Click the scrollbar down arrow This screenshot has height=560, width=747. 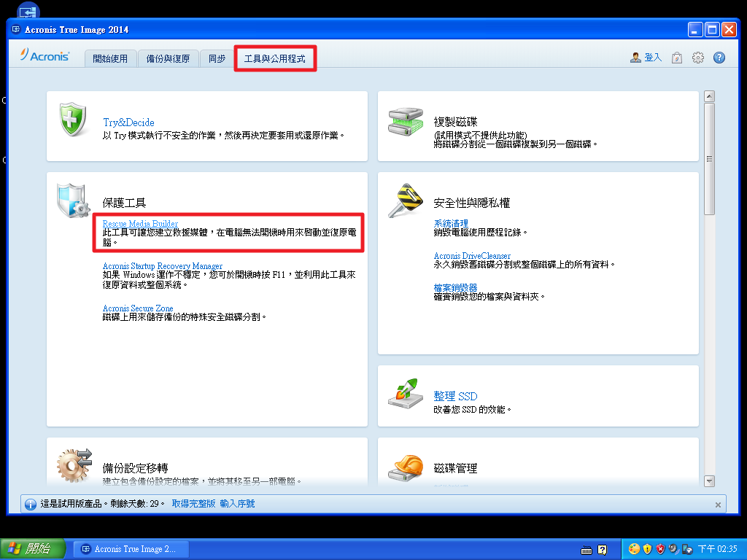point(709,481)
